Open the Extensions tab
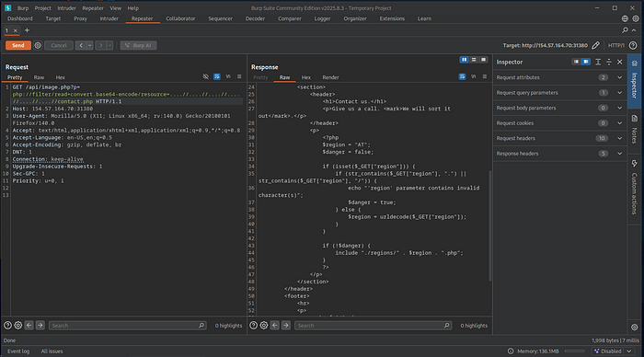644x357 pixels. 392,18
